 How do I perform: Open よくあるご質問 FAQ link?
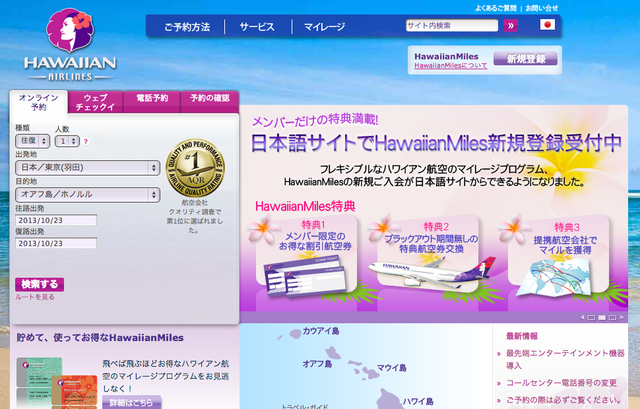496,8
